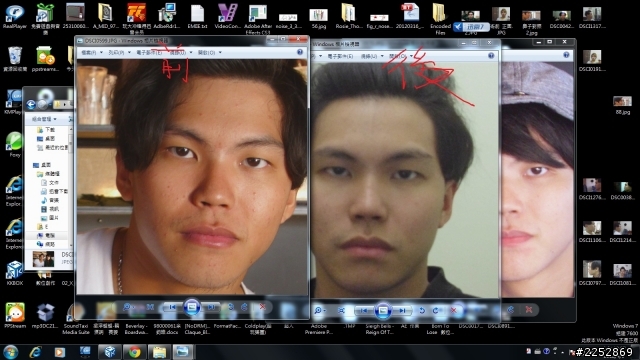Select Recycle Bin desktop icon

coord(15,59)
